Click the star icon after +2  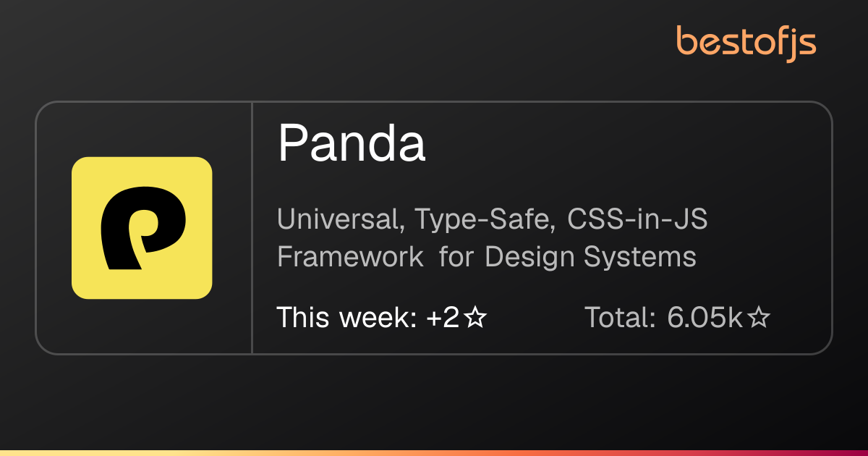[x=475, y=317]
